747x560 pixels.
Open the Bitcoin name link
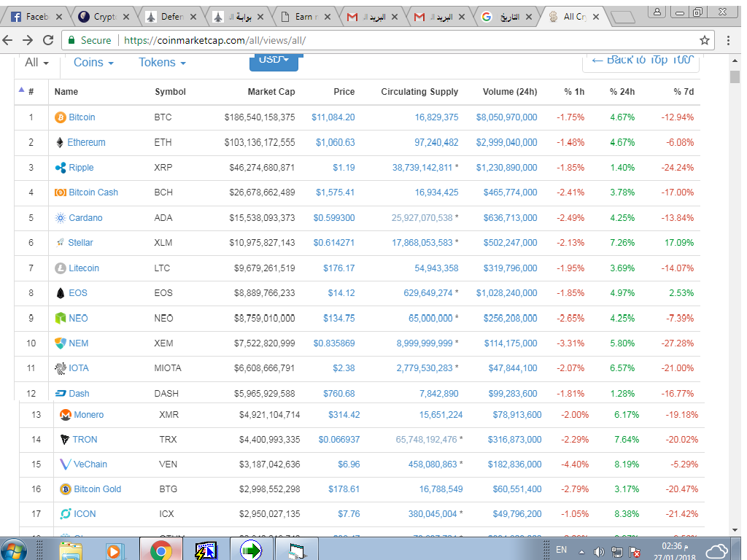[82, 117]
